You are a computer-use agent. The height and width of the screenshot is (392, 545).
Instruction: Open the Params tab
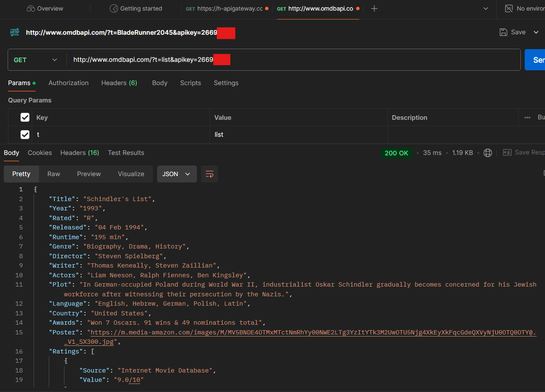pyautogui.click(x=22, y=83)
